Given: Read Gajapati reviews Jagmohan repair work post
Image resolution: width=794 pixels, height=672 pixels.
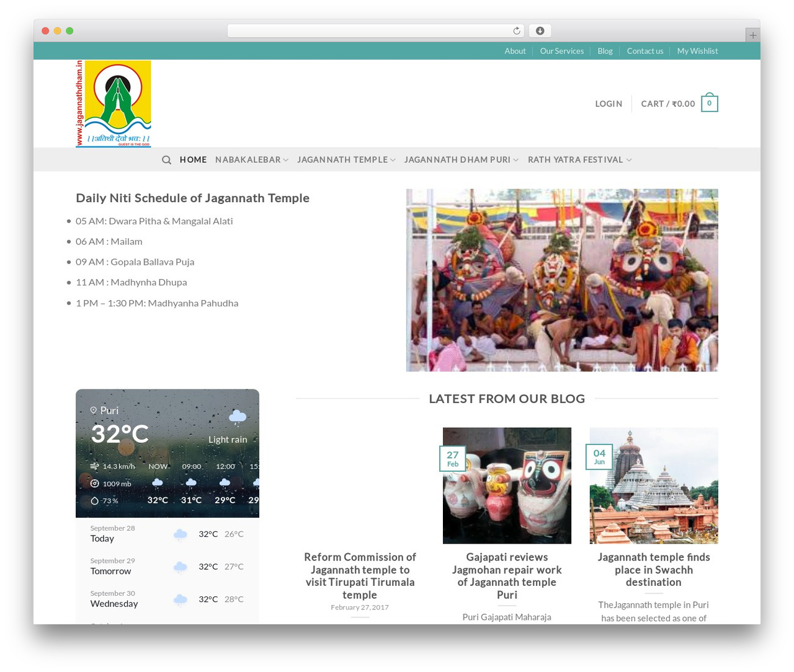Looking at the screenshot, I should tap(507, 576).
